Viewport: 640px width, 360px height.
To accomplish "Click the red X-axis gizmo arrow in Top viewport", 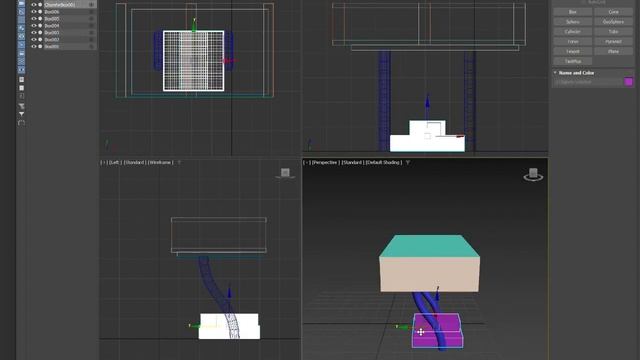I will point(229,61).
